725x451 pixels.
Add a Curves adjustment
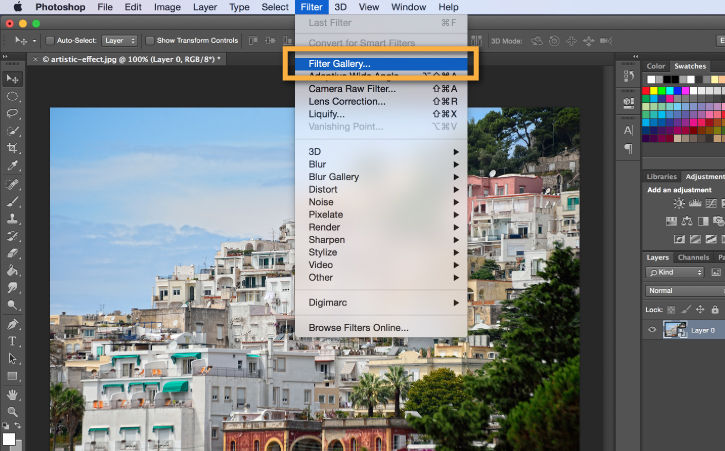pos(711,204)
